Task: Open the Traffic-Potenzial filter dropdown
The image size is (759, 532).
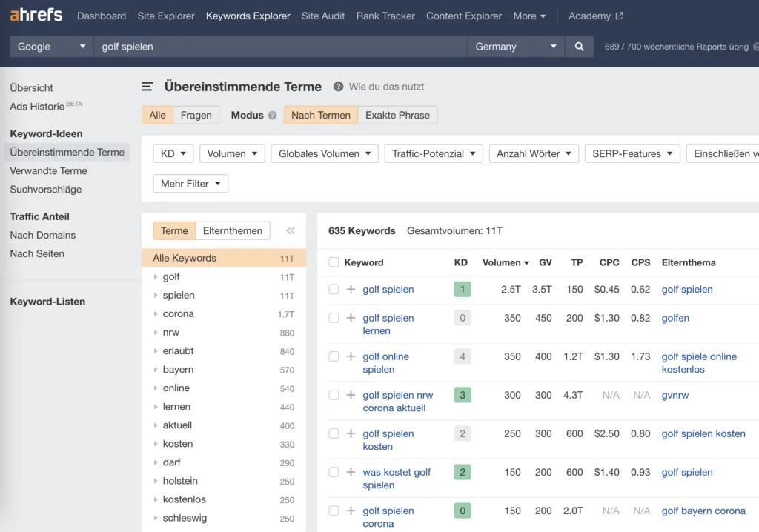Action: point(434,153)
